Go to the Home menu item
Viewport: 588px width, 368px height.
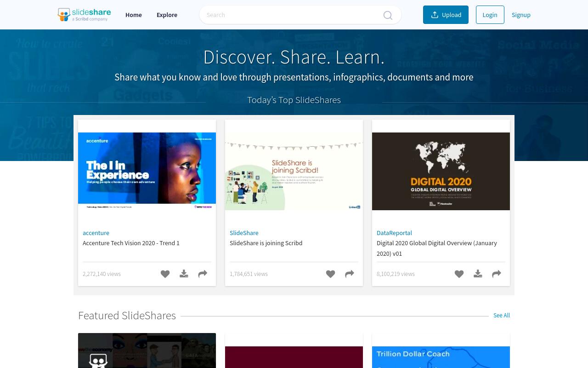coord(134,15)
